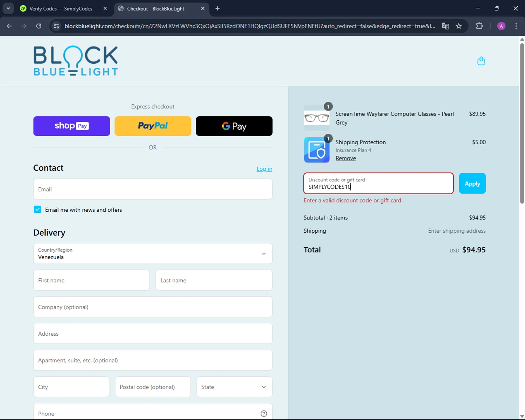Viewport: 525px width, 420px height.
Task: Open site information icon in address bar
Action: click(56, 26)
